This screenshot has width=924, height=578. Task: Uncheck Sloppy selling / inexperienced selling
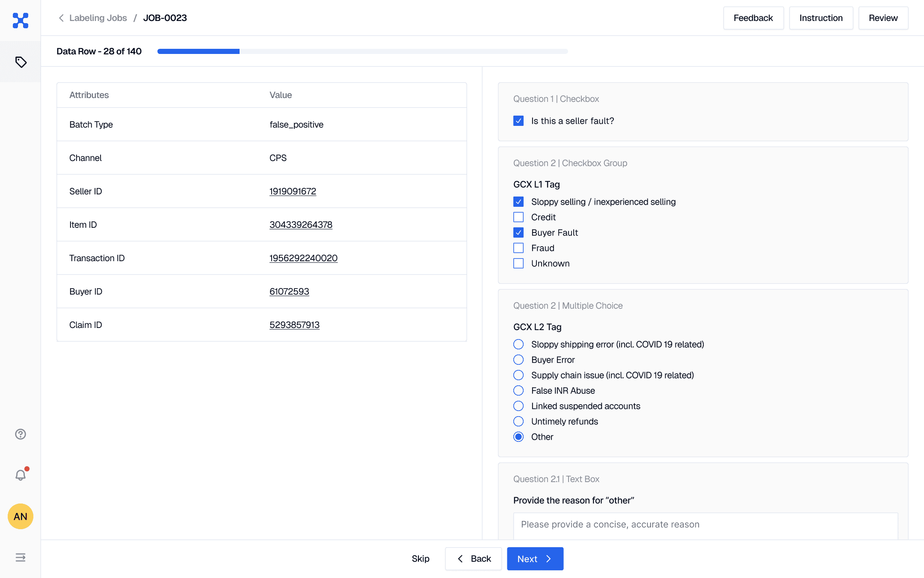point(518,202)
